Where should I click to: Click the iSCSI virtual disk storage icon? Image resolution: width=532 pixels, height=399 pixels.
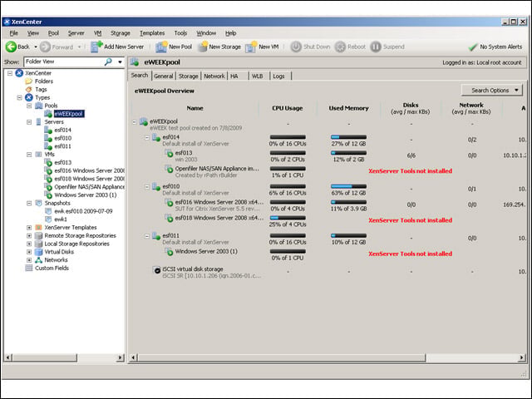(156, 270)
